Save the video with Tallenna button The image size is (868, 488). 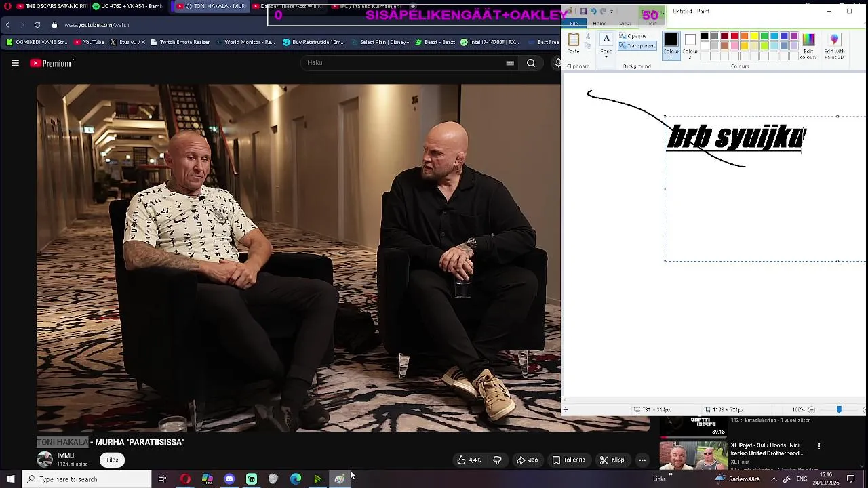pyautogui.click(x=568, y=460)
